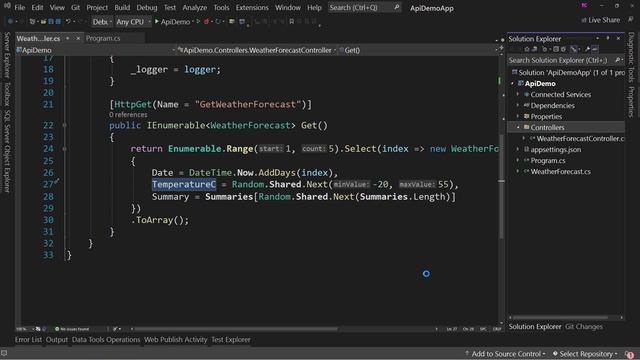Viewport: 640px width, 360px height.
Task: Open the Analyze menu
Action: pyautogui.click(x=195, y=7)
